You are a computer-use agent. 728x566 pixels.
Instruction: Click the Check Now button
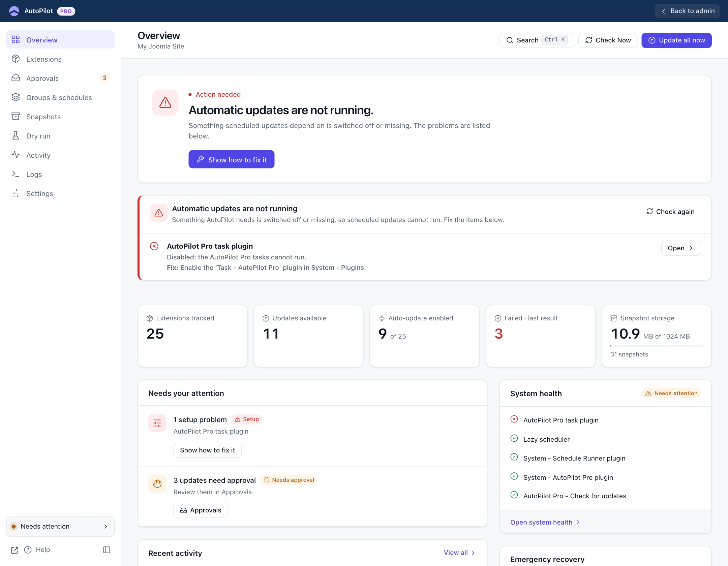(x=608, y=40)
